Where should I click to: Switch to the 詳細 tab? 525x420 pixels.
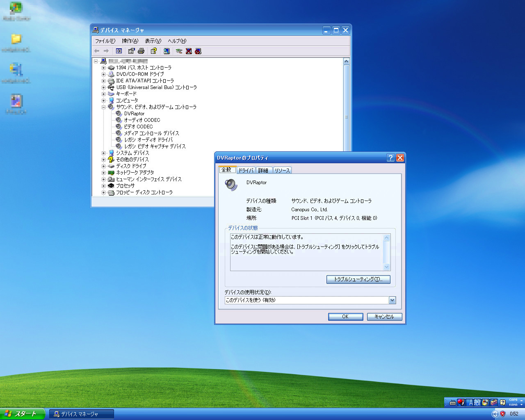[x=263, y=170]
